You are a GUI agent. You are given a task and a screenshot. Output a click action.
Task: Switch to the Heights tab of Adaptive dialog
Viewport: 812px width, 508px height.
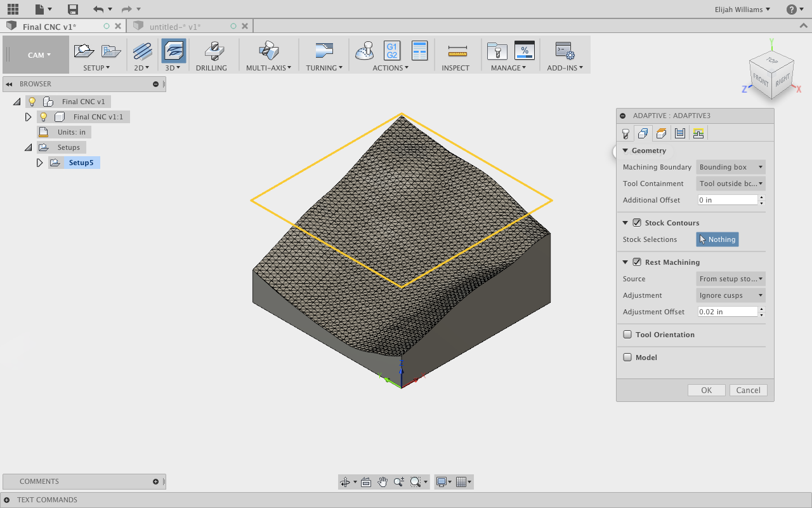tap(661, 133)
